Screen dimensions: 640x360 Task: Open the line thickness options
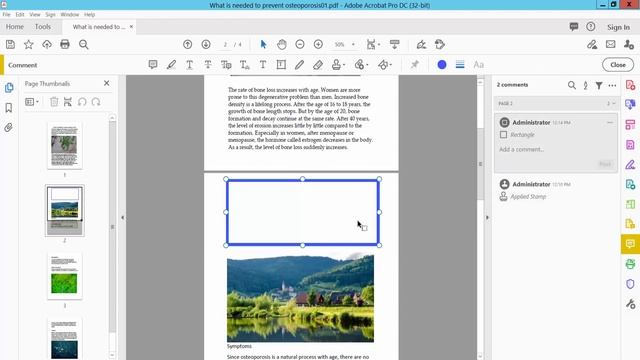click(x=460, y=65)
